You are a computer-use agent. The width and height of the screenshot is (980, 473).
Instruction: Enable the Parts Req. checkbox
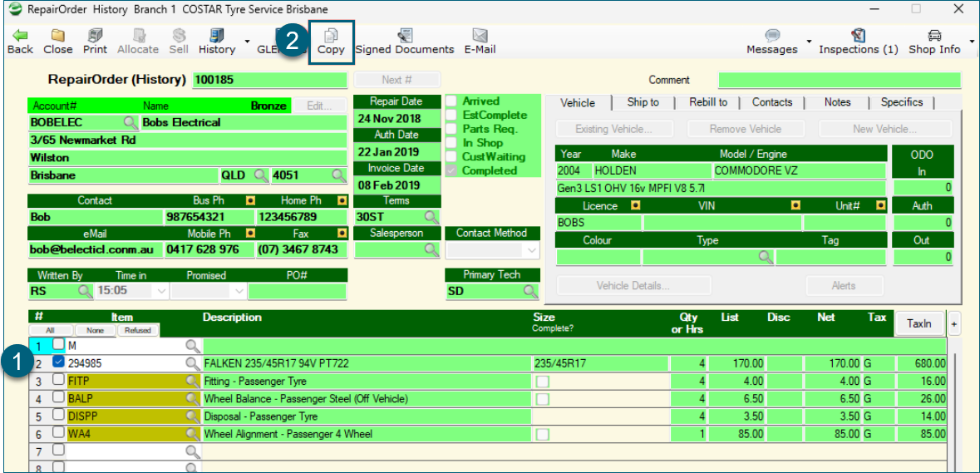tap(452, 130)
